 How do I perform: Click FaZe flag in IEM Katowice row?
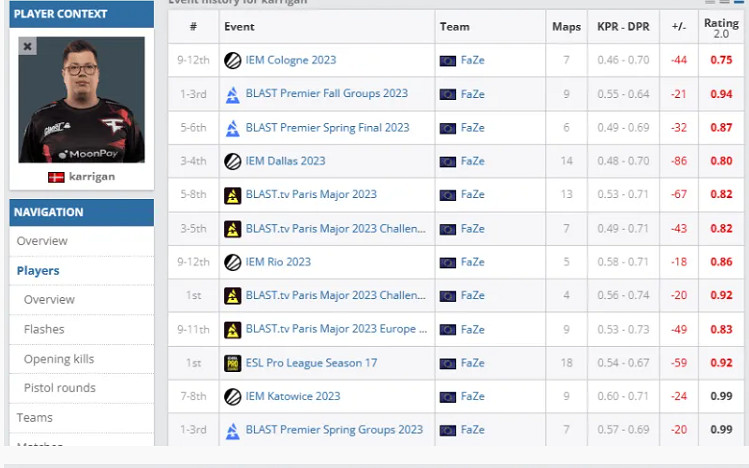[448, 397]
